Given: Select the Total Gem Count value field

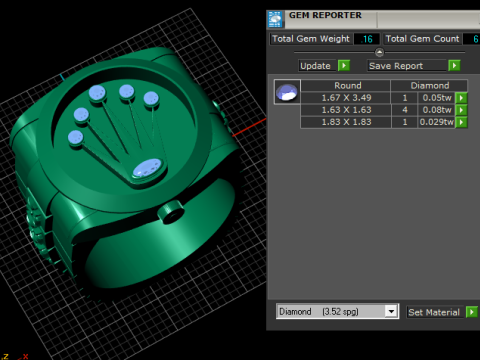Looking at the screenshot, I should pyautogui.click(x=472, y=39).
